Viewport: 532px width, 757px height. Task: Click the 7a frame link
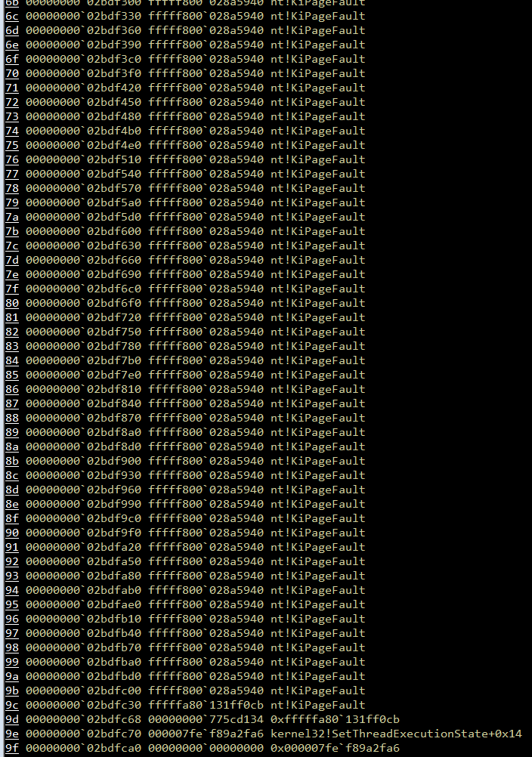click(12, 217)
